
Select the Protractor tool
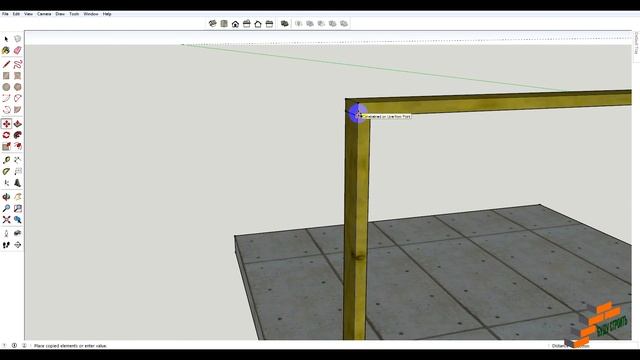(6, 171)
